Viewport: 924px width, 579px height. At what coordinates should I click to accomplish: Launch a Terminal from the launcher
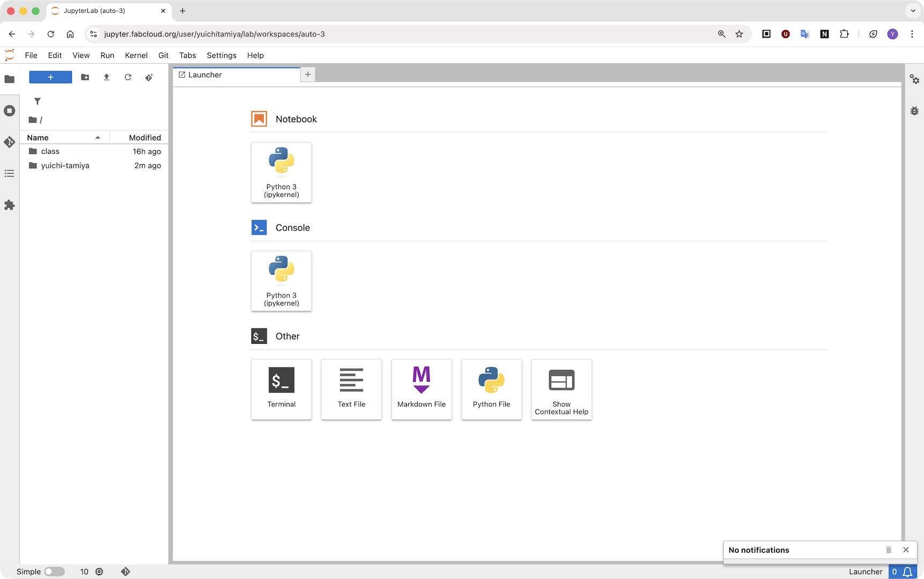click(281, 389)
